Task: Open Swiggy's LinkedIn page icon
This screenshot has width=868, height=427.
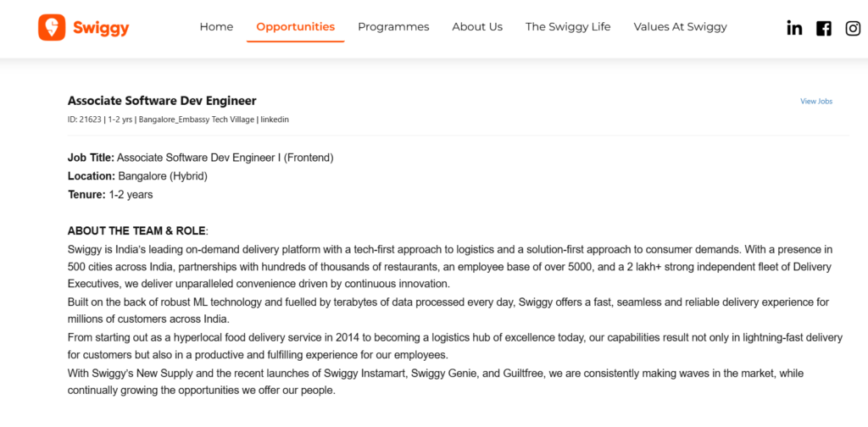Action: pyautogui.click(x=794, y=28)
